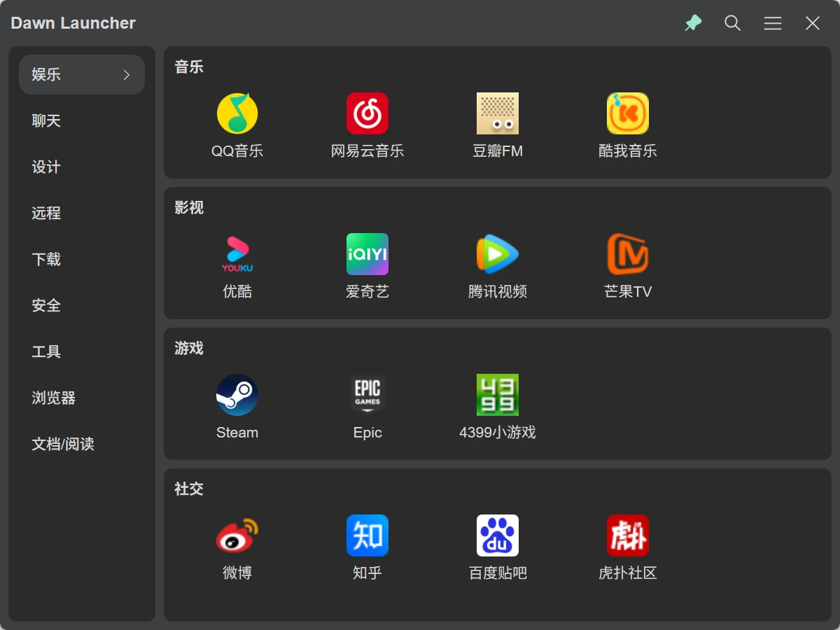Screen dimensions: 840x630
Task: Click the Dawn Launcher title text
Action: click(x=73, y=23)
